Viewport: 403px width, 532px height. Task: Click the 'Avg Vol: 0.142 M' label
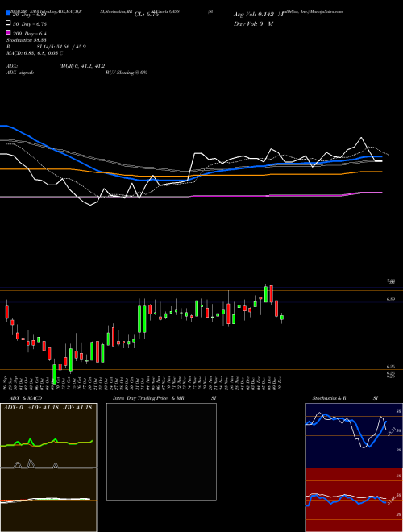pyautogui.click(x=259, y=15)
